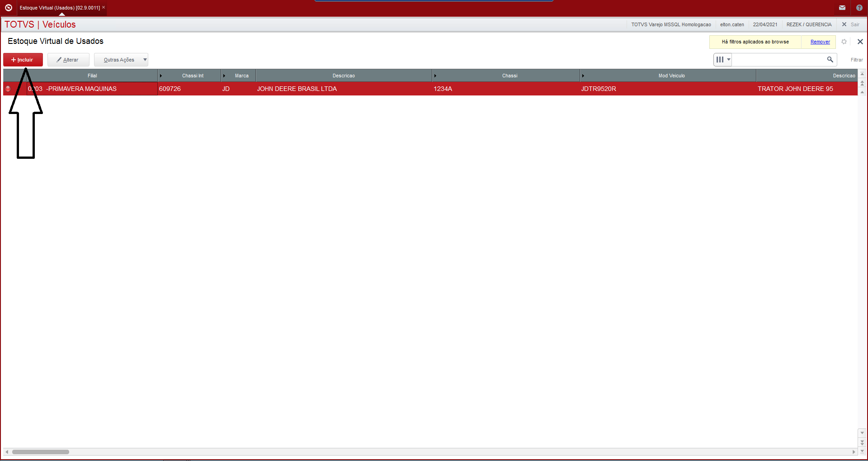Click Sair to exit the system
868x461 pixels.
coord(850,24)
